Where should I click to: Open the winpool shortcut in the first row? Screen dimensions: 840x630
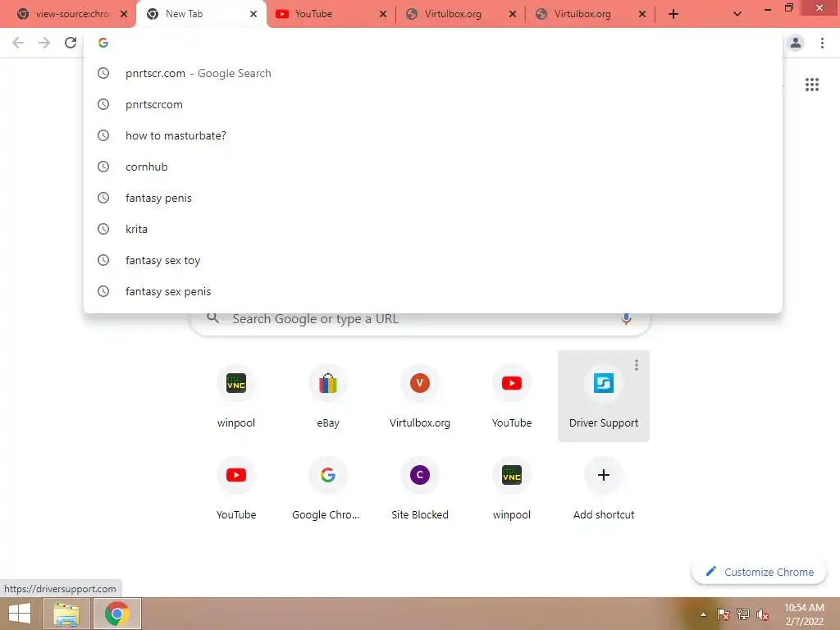(x=236, y=396)
